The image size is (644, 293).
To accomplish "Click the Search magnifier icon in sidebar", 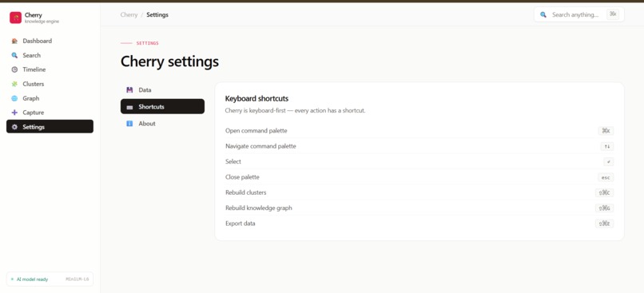I will [x=14, y=55].
